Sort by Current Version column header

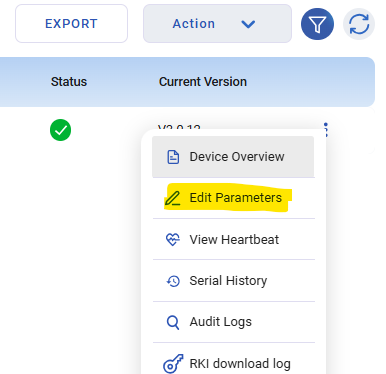pyautogui.click(x=203, y=82)
